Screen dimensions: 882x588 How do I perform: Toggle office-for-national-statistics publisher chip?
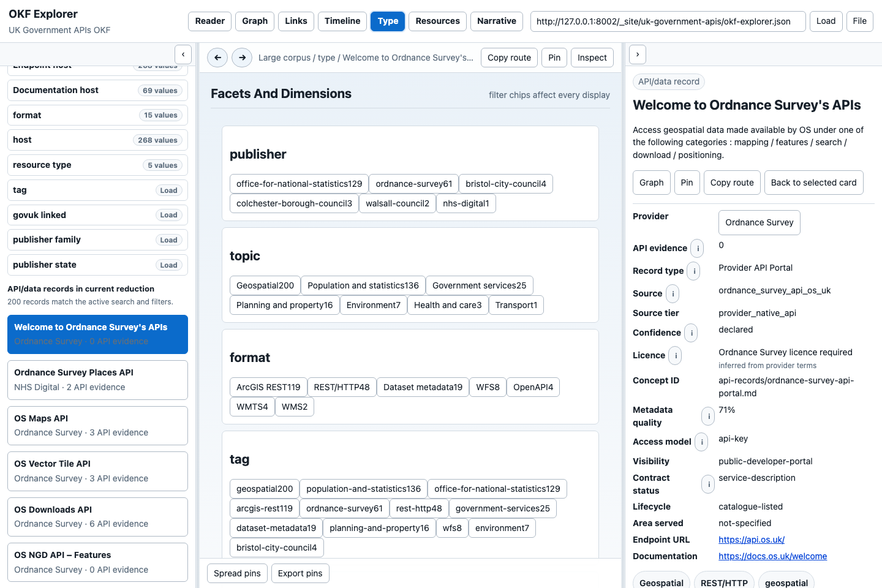coord(299,184)
